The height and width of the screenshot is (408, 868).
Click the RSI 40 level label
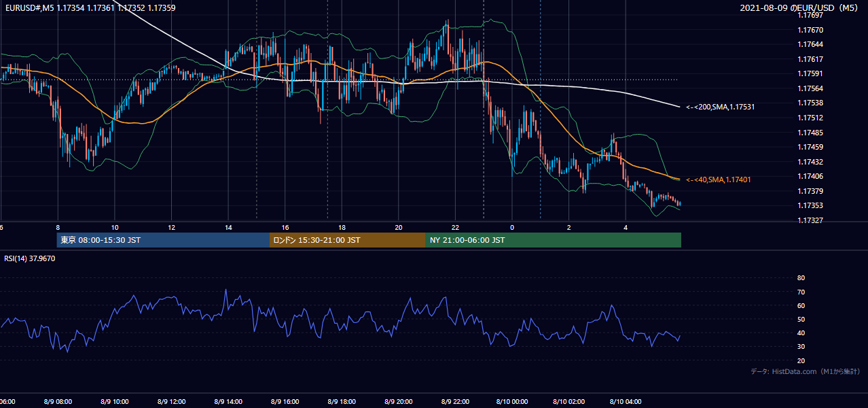pos(801,333)
